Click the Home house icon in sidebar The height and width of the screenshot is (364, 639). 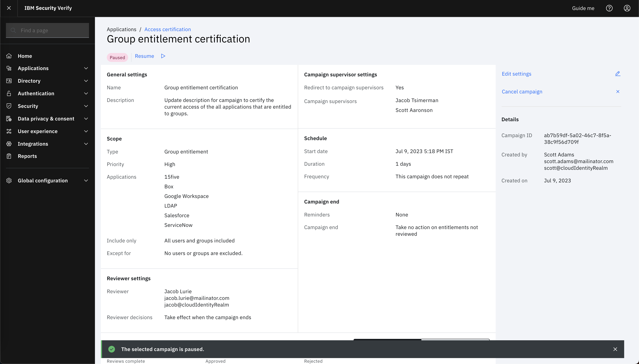9,56
